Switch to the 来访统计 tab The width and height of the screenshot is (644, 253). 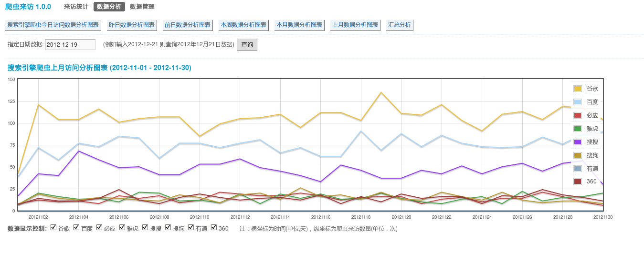pyautogui.click(x=76, y=7)
